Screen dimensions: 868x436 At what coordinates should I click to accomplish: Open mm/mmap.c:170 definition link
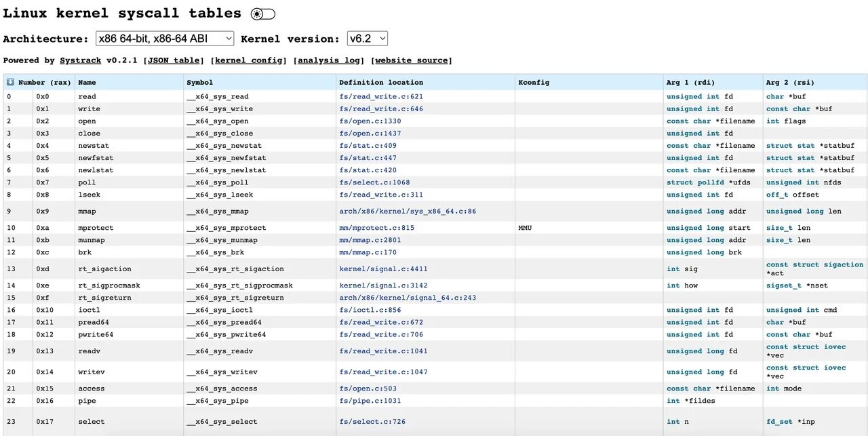(368, 252)
